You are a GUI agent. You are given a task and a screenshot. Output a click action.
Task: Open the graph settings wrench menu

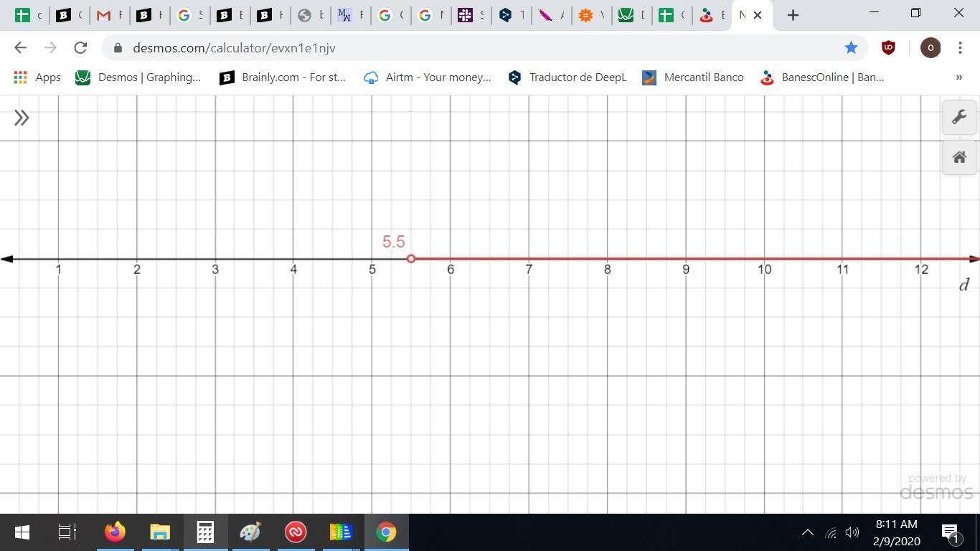(x=959, y=117)
